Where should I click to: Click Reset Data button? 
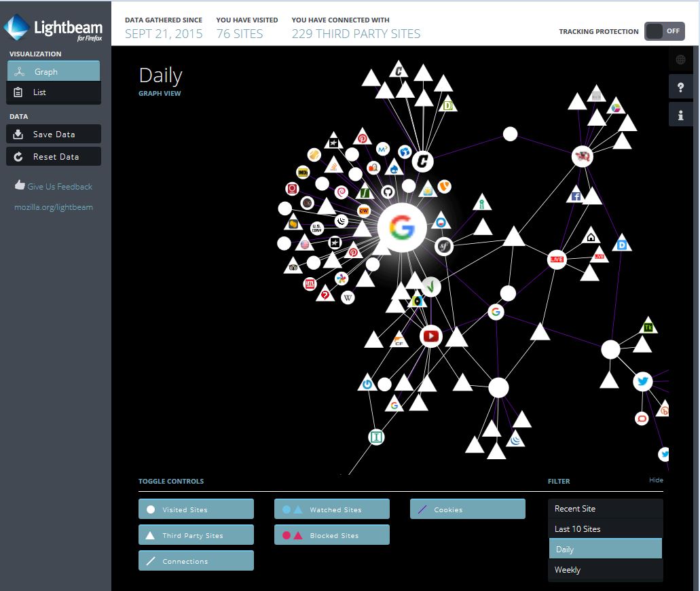coord(54,156)
